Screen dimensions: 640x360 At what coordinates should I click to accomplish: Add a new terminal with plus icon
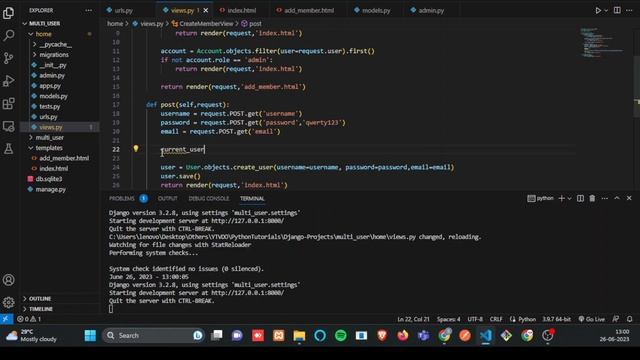(562, 198)
